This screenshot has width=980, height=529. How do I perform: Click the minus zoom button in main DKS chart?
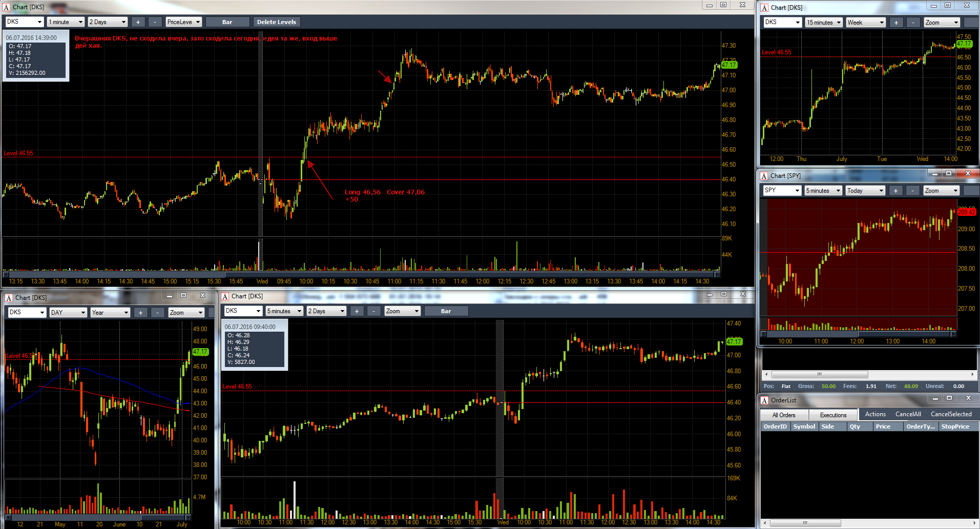pyautogui.click(x=155, y=22)
